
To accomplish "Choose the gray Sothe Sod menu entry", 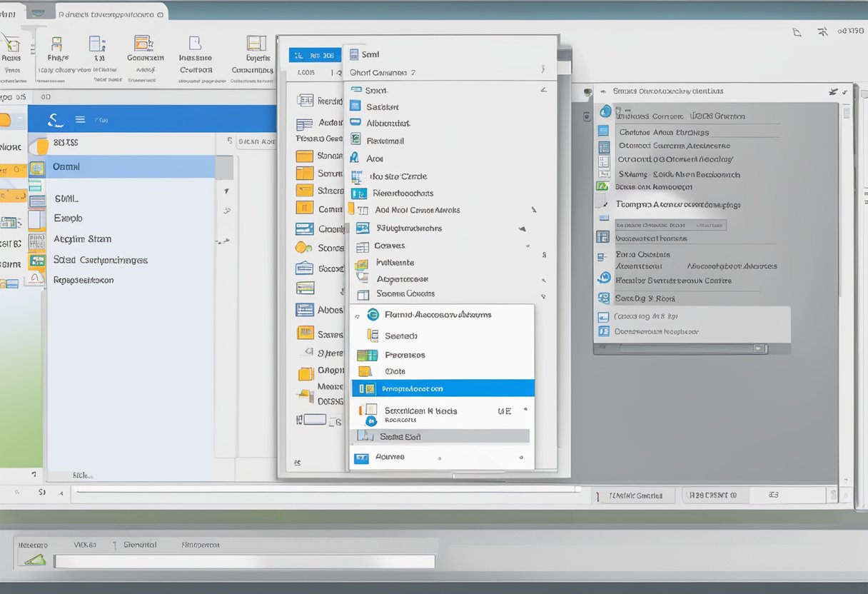I will pos(443,436).
